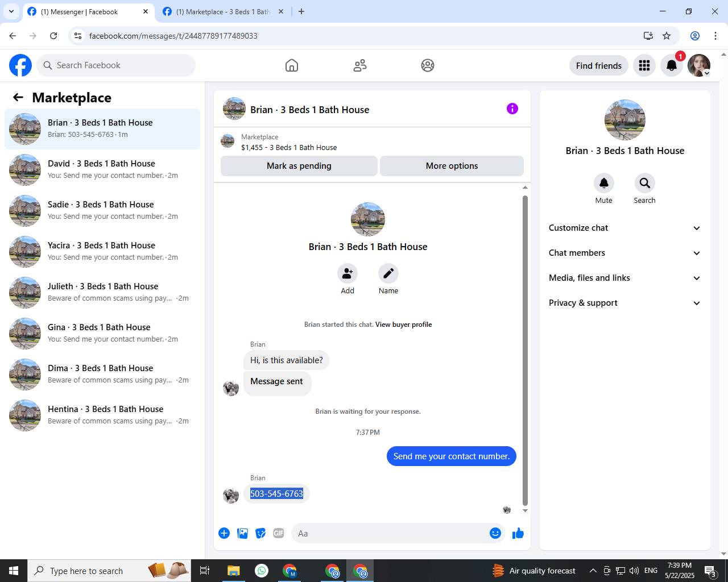Click the Find friends button
This screenshot has height=582, width=728.
coord(599,65)
